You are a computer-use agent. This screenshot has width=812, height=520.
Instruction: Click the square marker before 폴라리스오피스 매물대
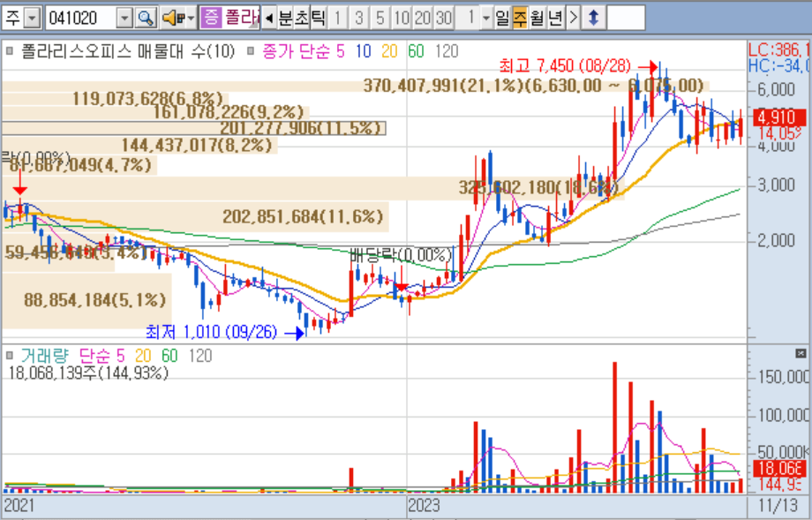click(x=10, y=50)
